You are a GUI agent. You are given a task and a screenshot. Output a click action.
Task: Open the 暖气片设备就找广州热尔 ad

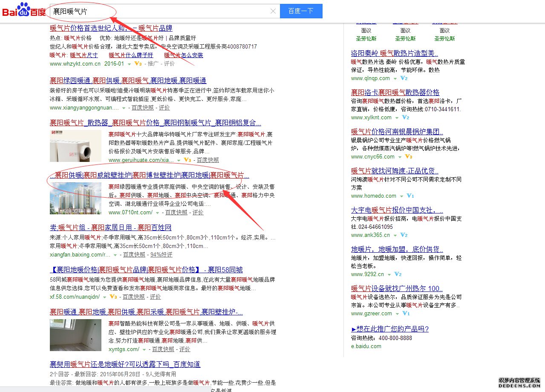click(397, 288)
